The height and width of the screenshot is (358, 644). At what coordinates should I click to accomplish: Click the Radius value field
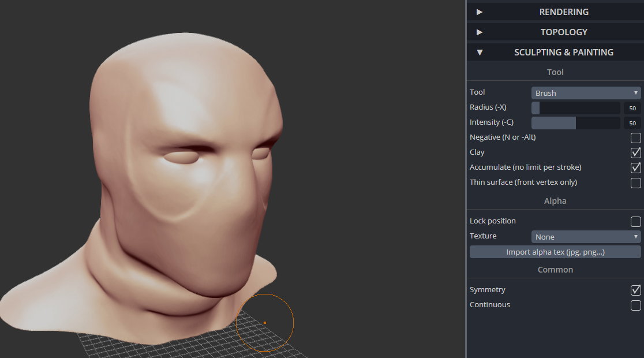632,108
